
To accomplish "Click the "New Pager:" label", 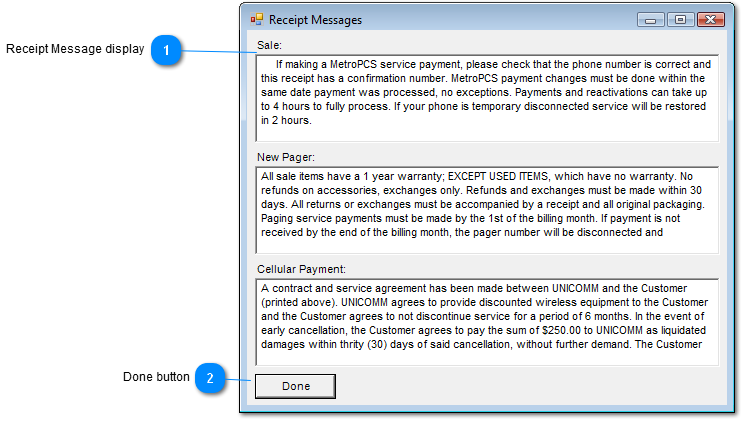I will point(286,157).
